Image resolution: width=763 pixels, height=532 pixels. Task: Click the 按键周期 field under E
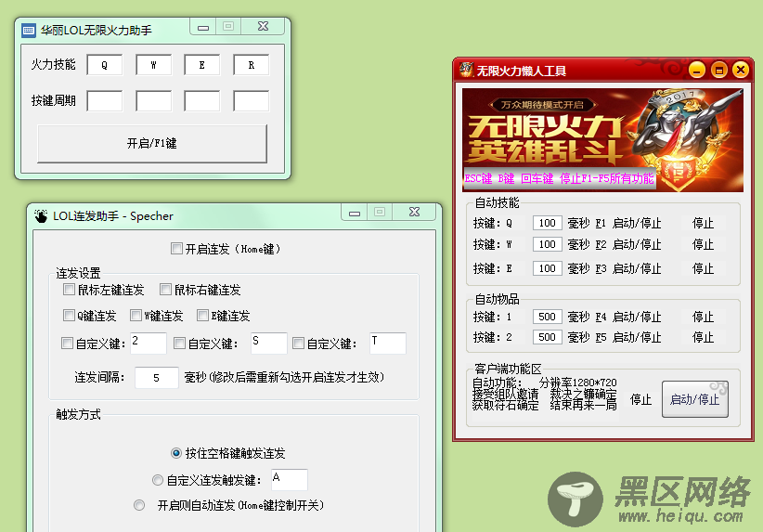pos(202,101)
